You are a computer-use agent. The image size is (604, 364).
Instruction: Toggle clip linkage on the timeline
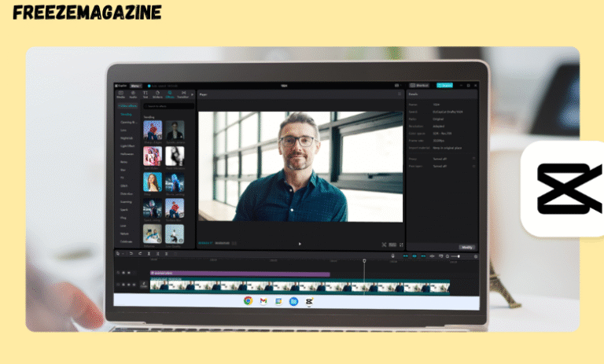pos(423,256)
